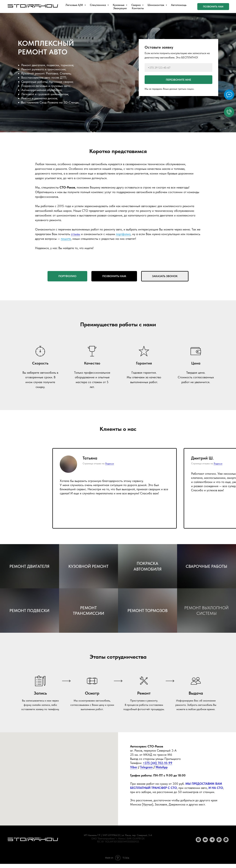
Task: Open the РЕМОНТ ДВИГАТЕЛЯ tile
Action: (x=29, y=566)
